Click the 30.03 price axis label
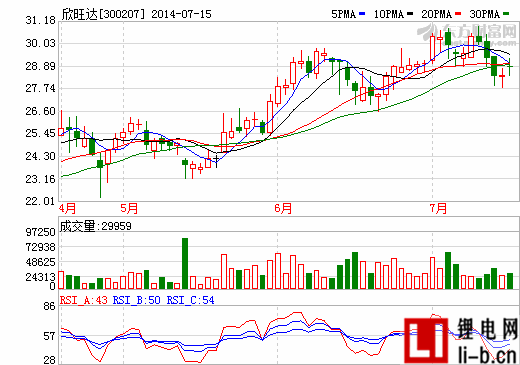520x365 pixels. [41, 43]
